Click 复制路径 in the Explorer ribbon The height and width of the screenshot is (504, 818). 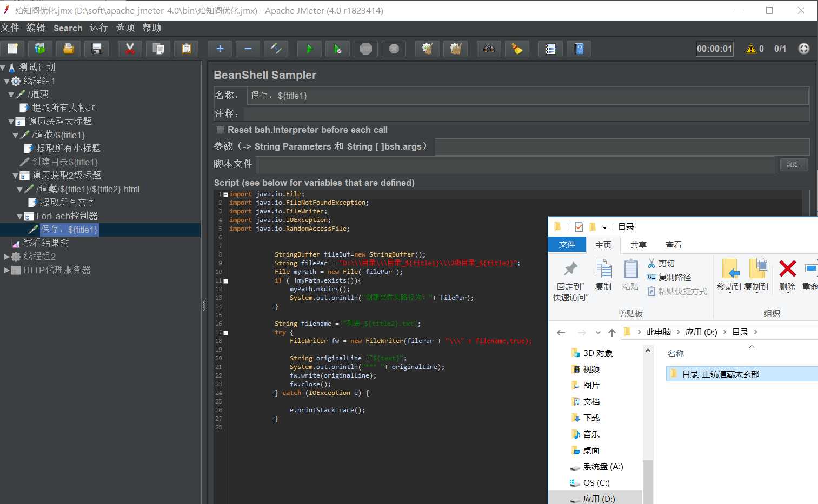[669, 277]
